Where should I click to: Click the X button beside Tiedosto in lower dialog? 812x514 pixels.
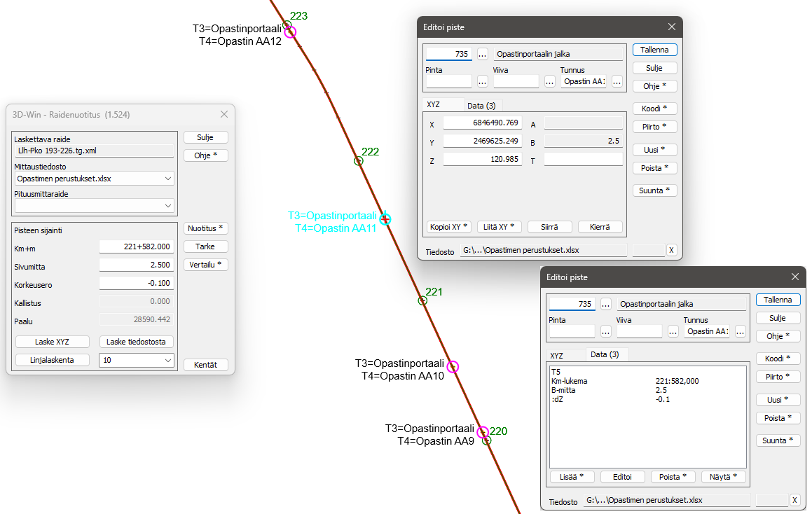[x=794, y=500]
